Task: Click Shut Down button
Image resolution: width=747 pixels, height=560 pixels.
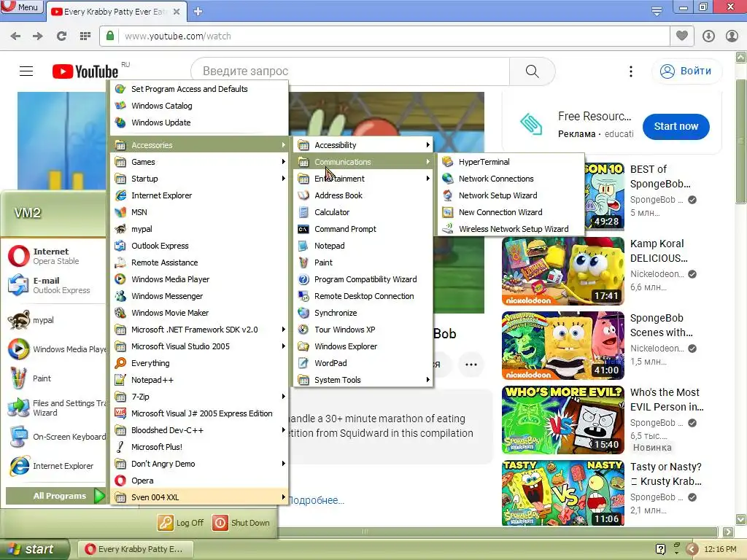Action: [x=241, y=522]
